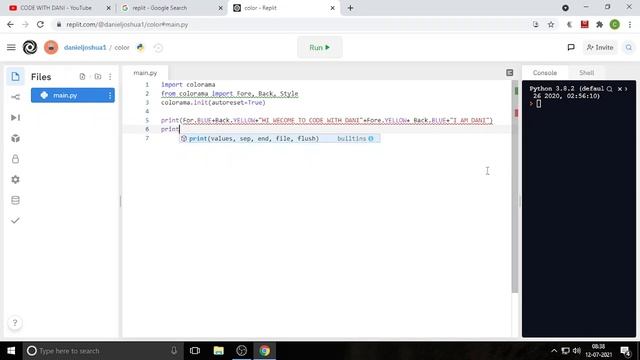The image size is (640, 360).
Task: Open the Secrets lock sidebar icon
Action: [x=15, y=159]
